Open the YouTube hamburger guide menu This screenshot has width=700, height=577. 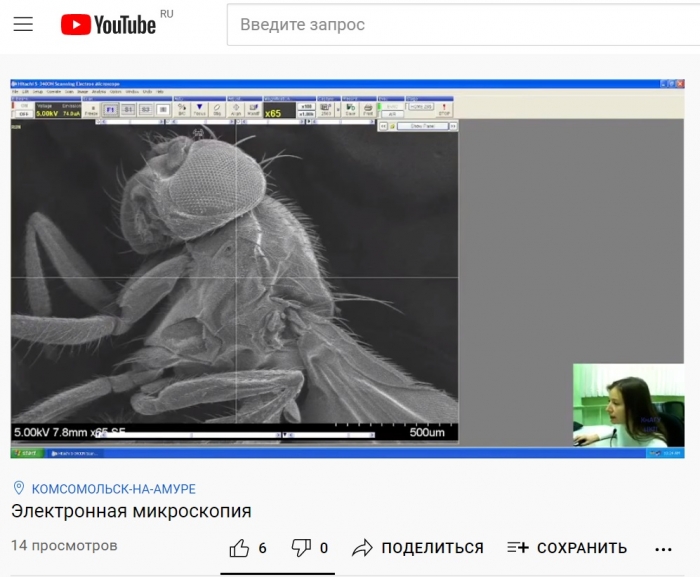pyautogui.click(x=23, y=24)
